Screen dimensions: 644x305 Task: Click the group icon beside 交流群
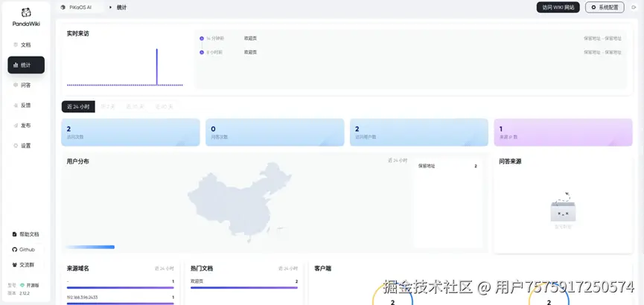point(15,265)
